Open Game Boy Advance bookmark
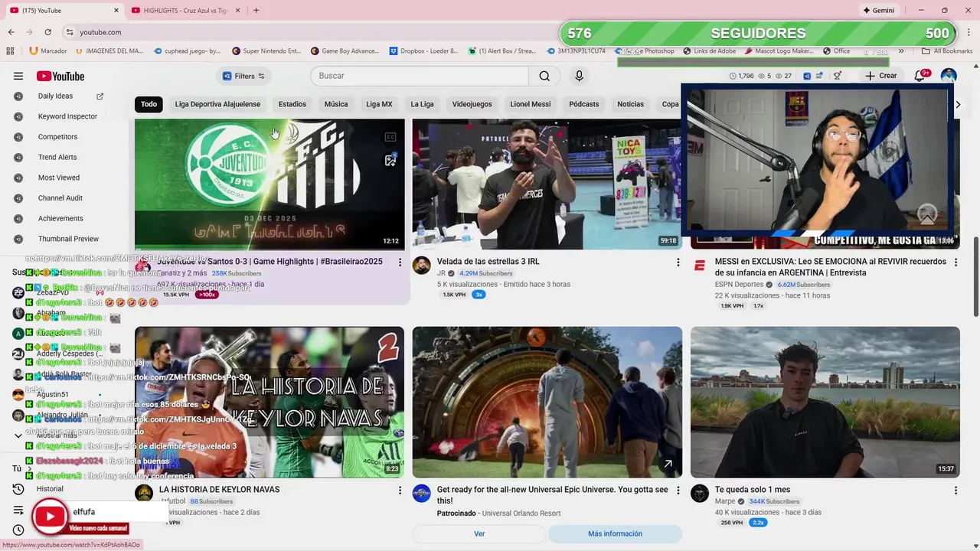Screen dimensions: 980x551 point(345,51)
